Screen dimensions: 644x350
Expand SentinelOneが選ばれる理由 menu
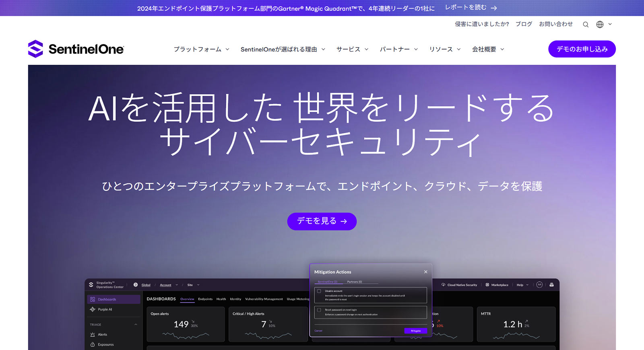[x=283, y=49]
